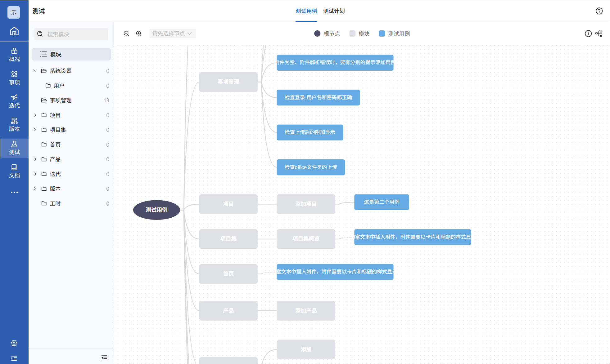Collapse the 系统设置 tree folder
Viewport: 610px width, 364px height.
(x=35, y=71)
